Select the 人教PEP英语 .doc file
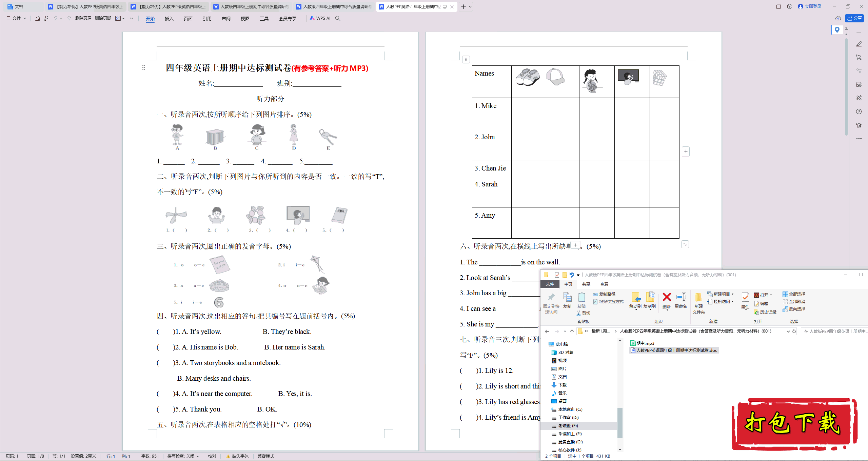The height and width of the screenshot is (461, 868). click(674, 350)
